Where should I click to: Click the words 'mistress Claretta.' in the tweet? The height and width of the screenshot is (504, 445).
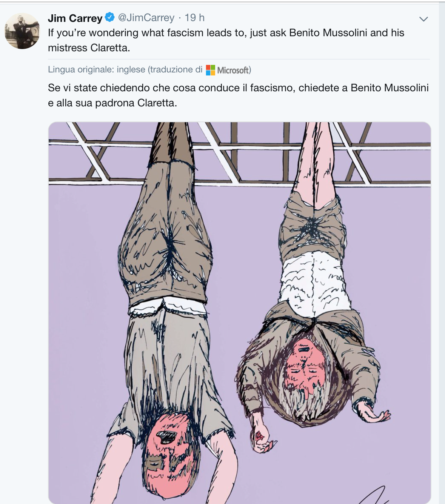click(89, 48)
